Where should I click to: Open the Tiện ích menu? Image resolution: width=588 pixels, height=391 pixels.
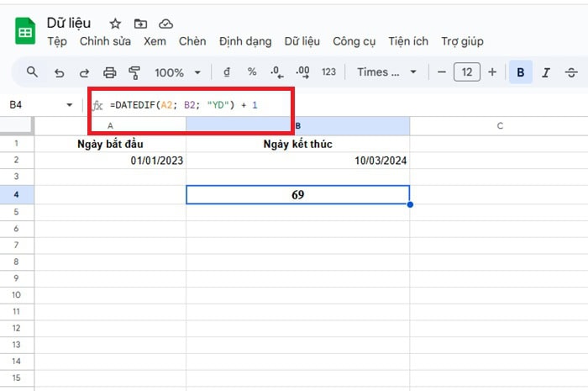click(x=408, y=41)
